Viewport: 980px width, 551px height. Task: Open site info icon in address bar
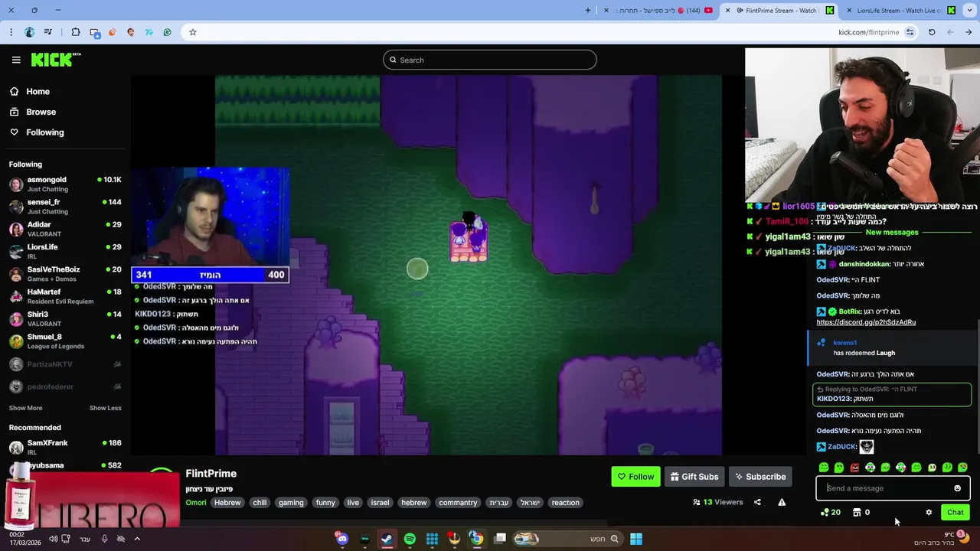pos(910,32)
